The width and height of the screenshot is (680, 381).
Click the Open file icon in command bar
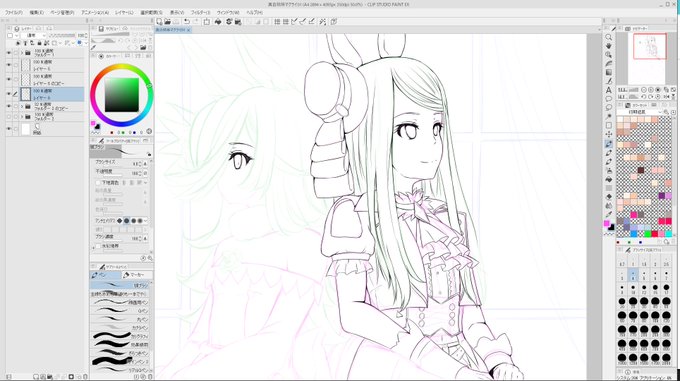coord(167,21)
